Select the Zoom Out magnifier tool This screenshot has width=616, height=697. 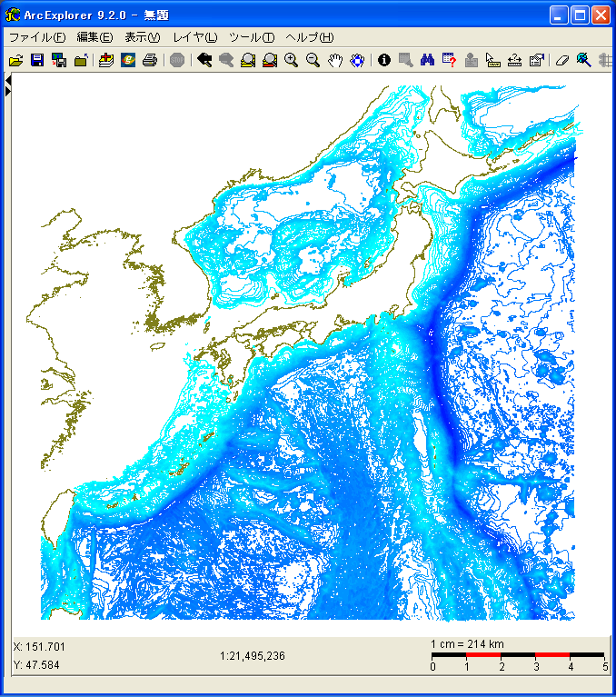pos(313,61)
